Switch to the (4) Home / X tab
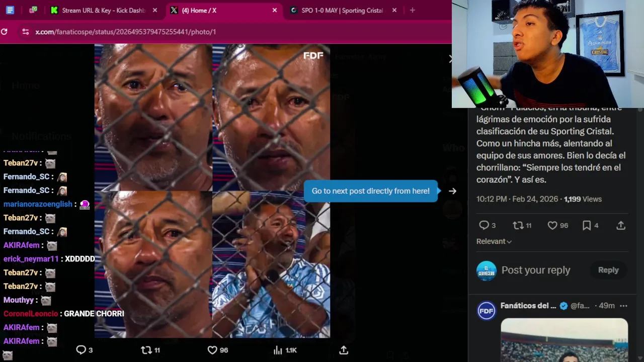 pyautogui.click(x=224, y=10)
